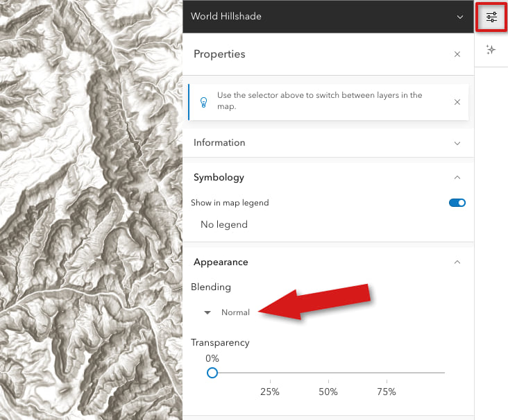Close the Properties panel
The height and width of the screenshot is (420, 508).
tap(457, 54)
